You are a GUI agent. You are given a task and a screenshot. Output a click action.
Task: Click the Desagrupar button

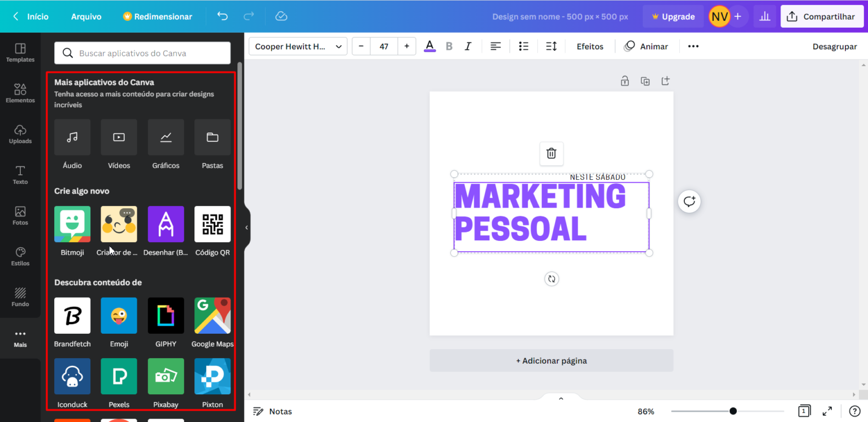(835, 46)
